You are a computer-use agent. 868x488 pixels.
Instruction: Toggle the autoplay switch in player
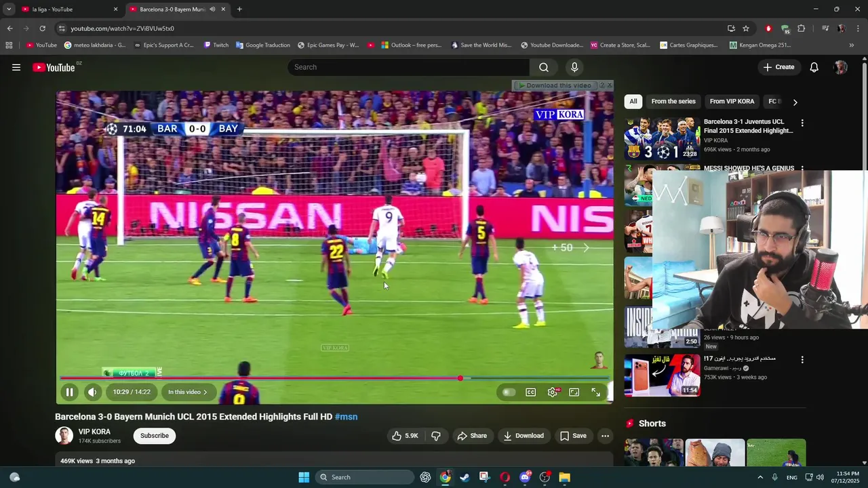click(509, 392)
